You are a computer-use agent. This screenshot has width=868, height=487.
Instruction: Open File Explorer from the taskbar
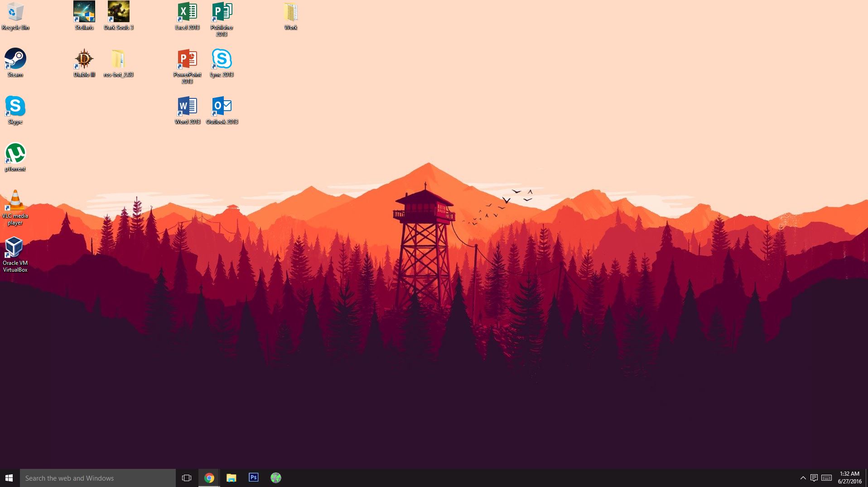(231, 478)
